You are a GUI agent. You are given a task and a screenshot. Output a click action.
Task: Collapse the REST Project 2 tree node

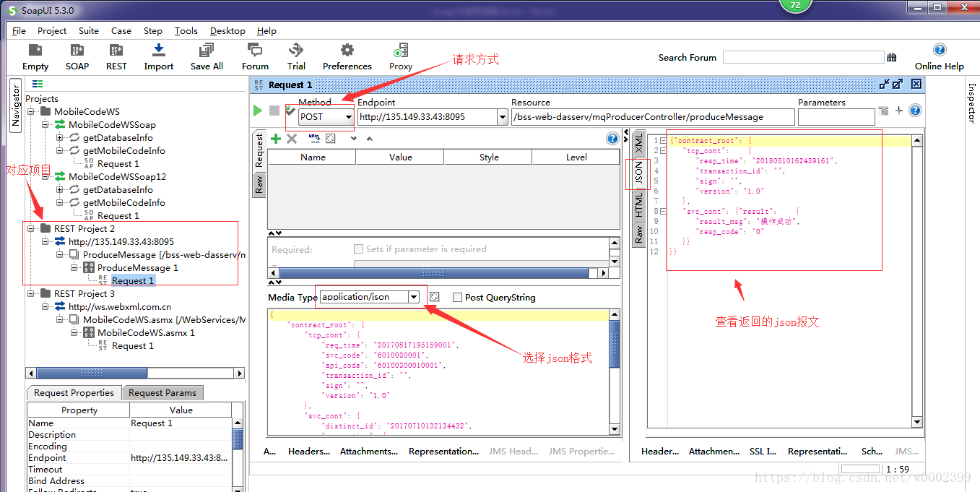pos(31,228)
